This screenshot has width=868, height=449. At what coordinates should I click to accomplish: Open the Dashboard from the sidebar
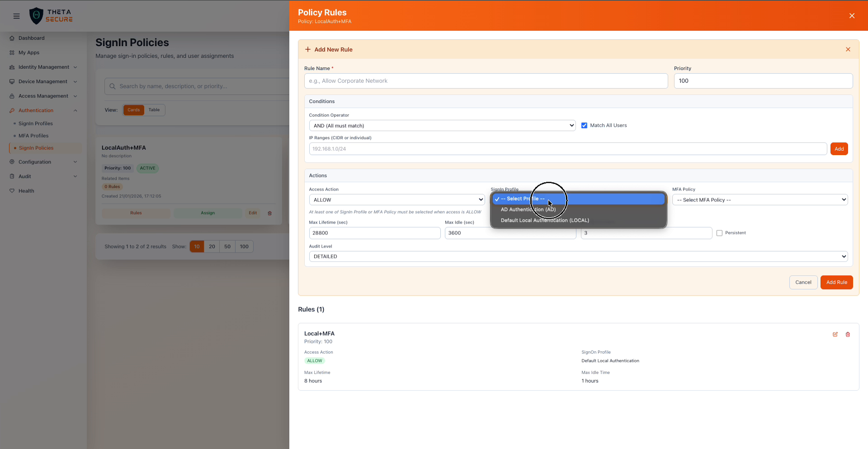click(x=31, y=38)
